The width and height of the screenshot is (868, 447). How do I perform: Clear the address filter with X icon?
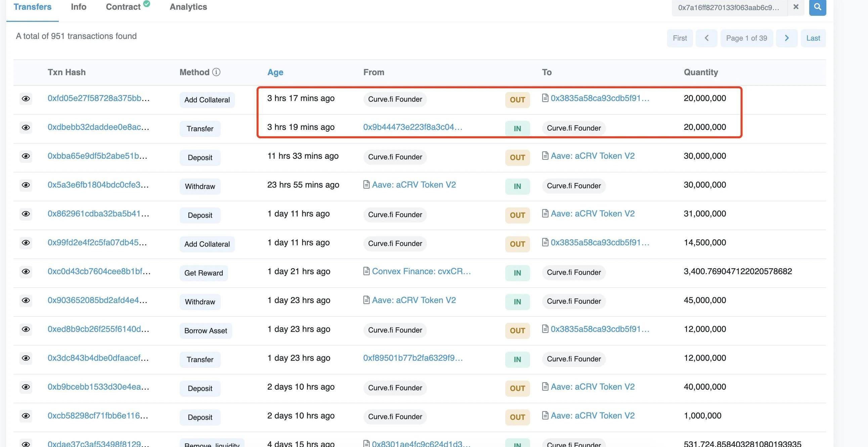795,7
